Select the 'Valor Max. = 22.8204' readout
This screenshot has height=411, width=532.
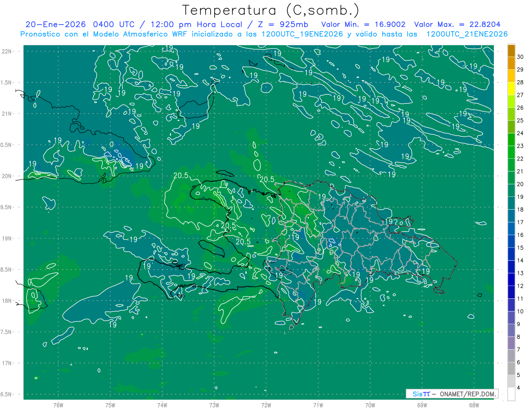(457, 24)
